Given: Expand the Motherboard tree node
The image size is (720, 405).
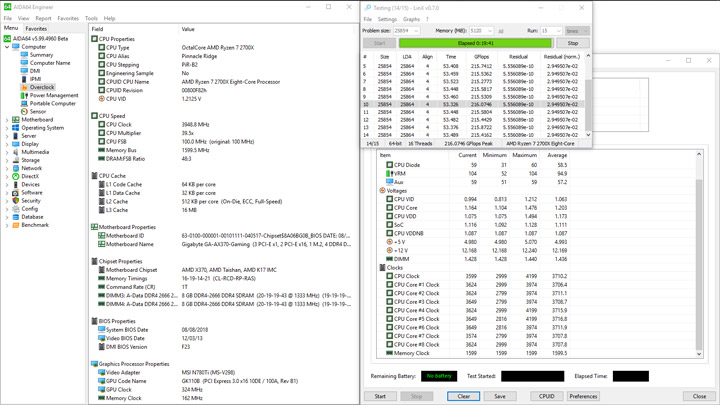Looking at the screenshot, I should [x=7, y=120].
